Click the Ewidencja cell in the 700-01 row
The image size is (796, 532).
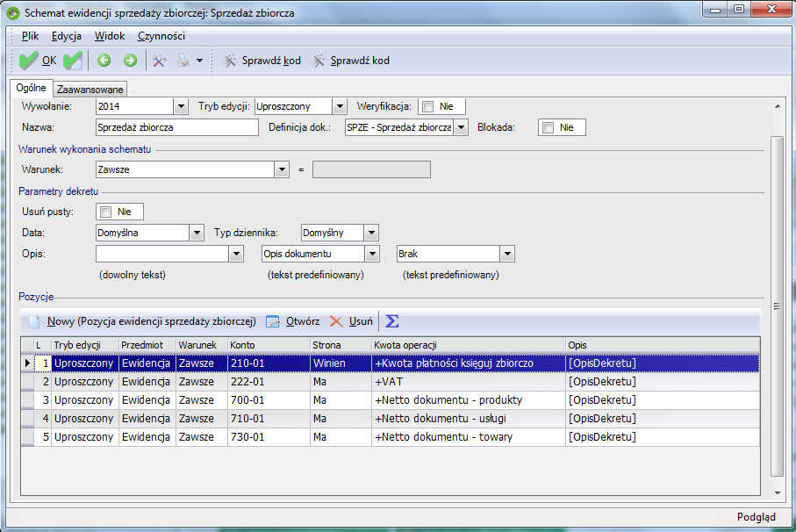[147, 400]
